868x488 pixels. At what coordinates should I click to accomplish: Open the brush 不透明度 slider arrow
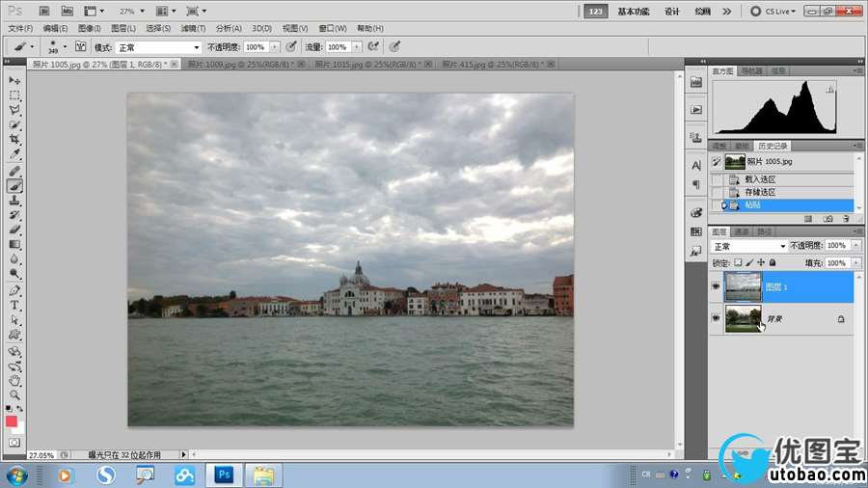coord(275,47)
